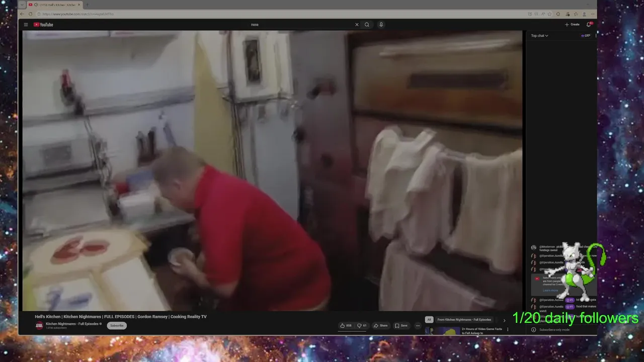Image resolution: width=644 pixels, height=362 pixels.
Task: Go back in browser history
Action: [x=23, y=14]
